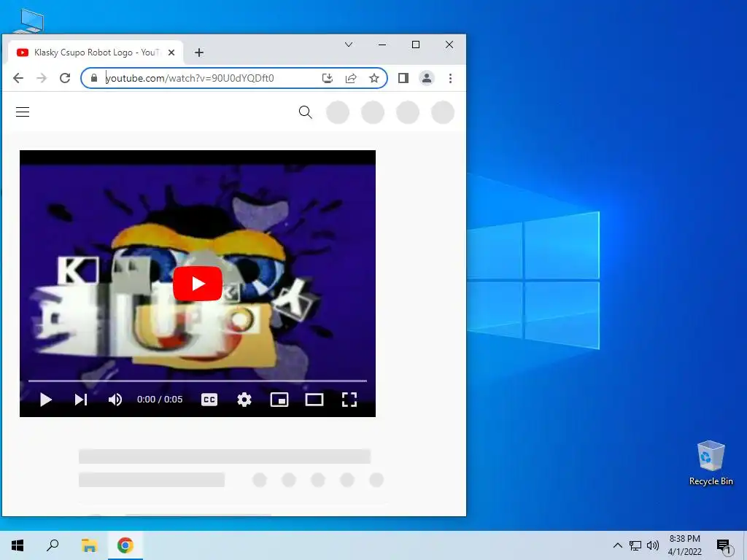747x560 pixels.
Task: Skip to next video in player
Action: tap(80, 400)
